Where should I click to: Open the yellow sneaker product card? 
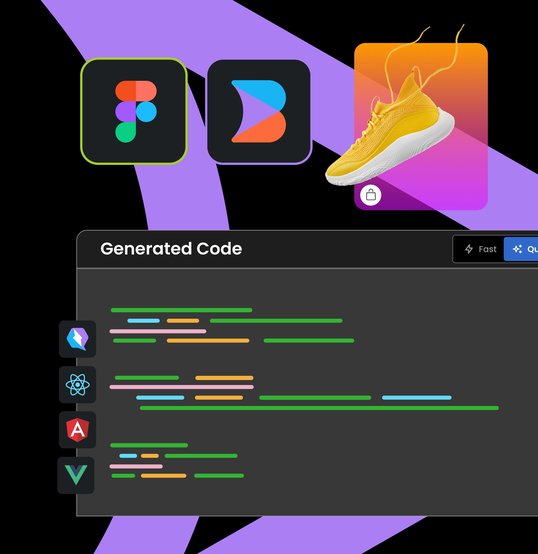tap(421, 126)
